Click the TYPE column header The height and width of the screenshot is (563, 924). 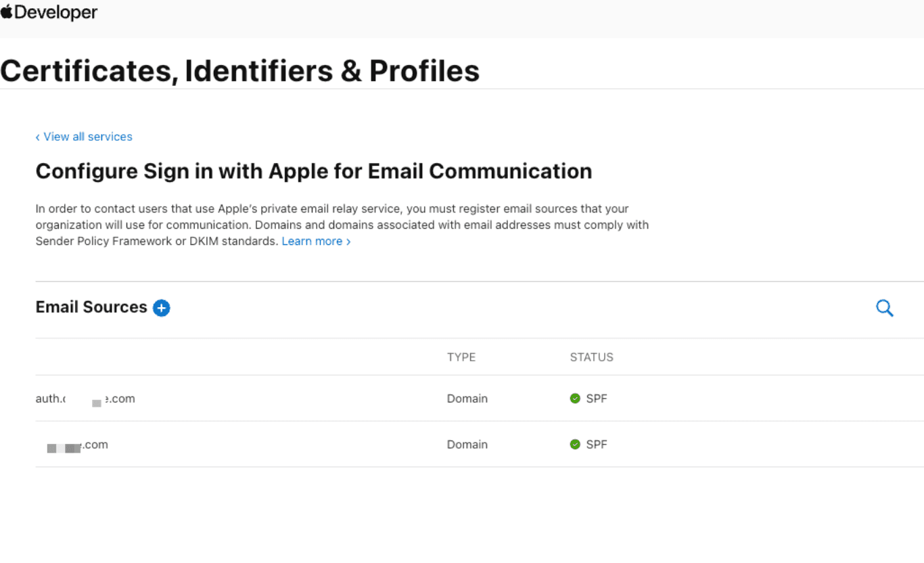pyautogui.click(x=461, y=357)
